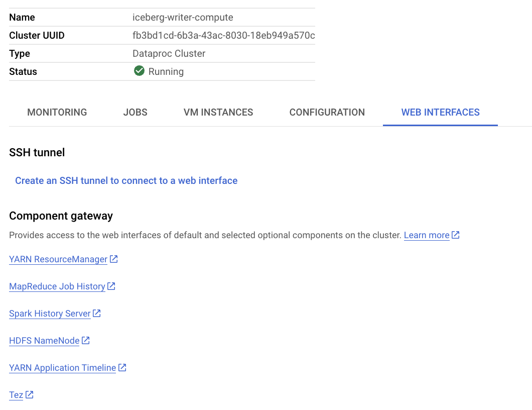532x410 pixels.
Task: Click external-link icon beside YARN Application Timeline
Action: pyautogui.click(x=122, y=368)
